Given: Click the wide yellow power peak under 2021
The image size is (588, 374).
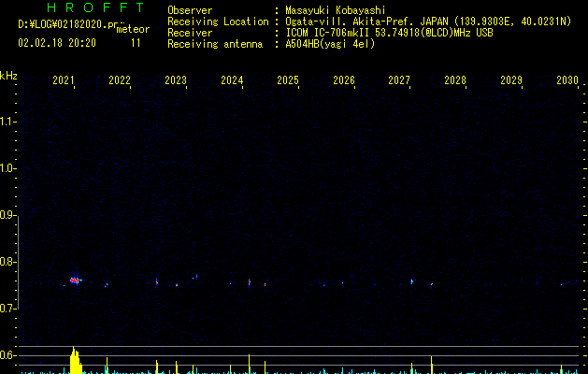Looking at the screenshot, I should (76, 361).
